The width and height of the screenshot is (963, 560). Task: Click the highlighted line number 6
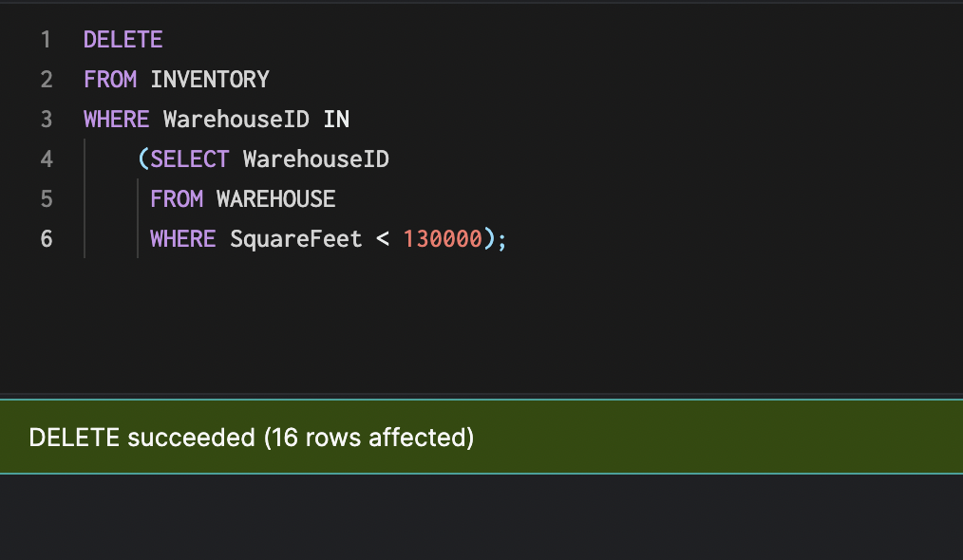pos(47,238)
